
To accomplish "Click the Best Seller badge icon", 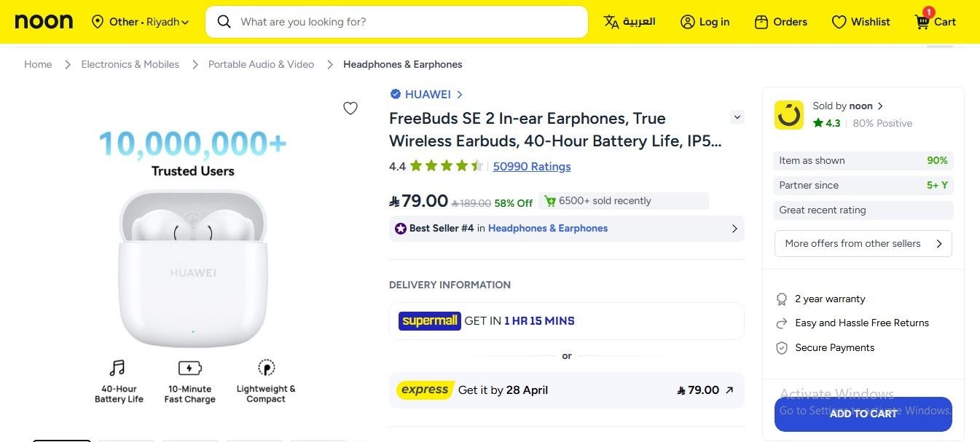I will click(x=399, y=228).
